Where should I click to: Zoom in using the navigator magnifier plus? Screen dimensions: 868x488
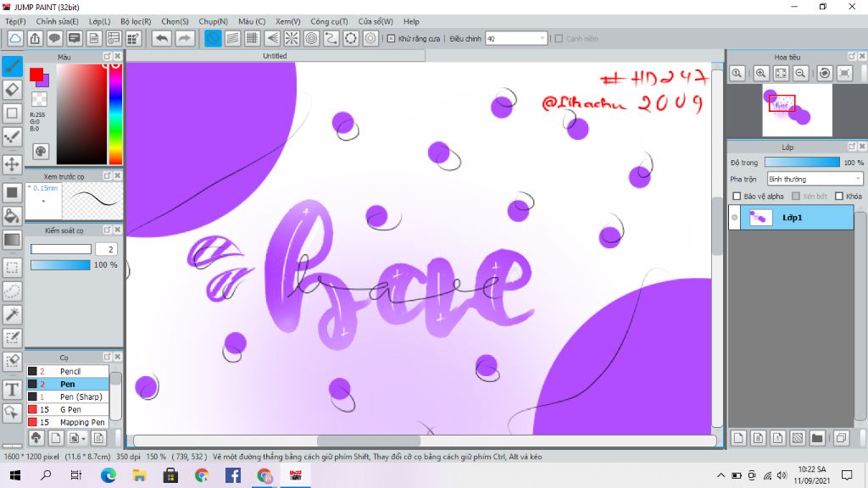pos(761,73)
